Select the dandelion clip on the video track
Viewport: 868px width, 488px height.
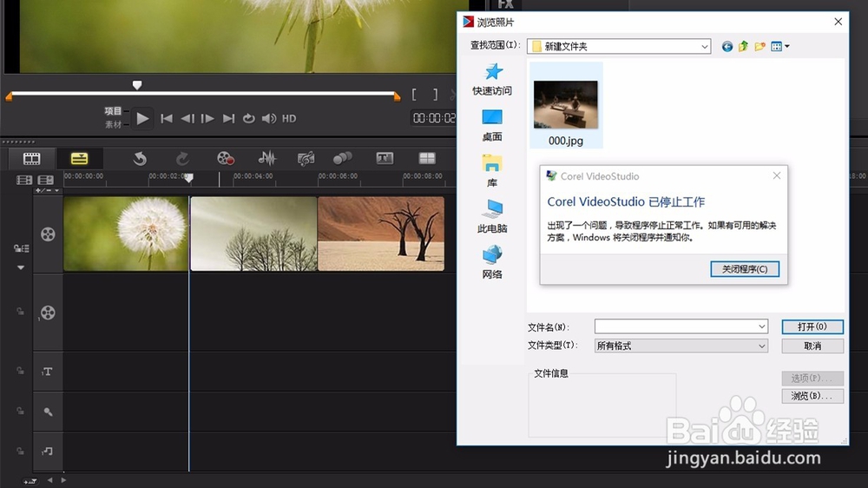coord(126,234)
